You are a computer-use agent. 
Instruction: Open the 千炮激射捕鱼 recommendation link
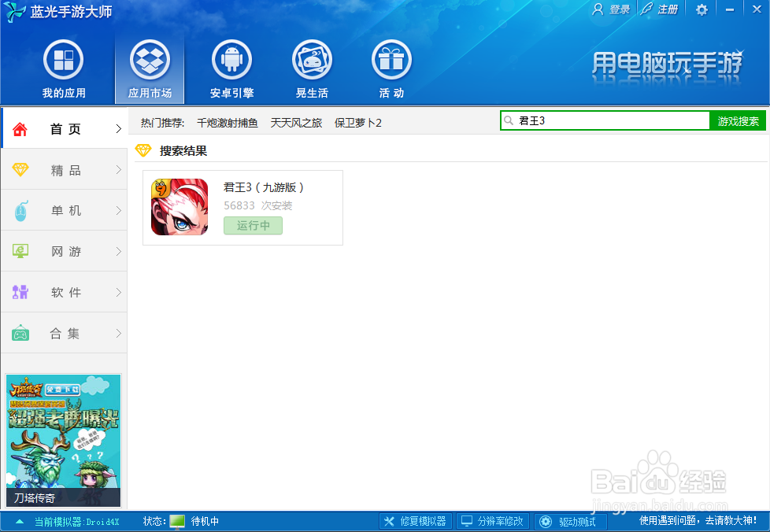[228, 123]
